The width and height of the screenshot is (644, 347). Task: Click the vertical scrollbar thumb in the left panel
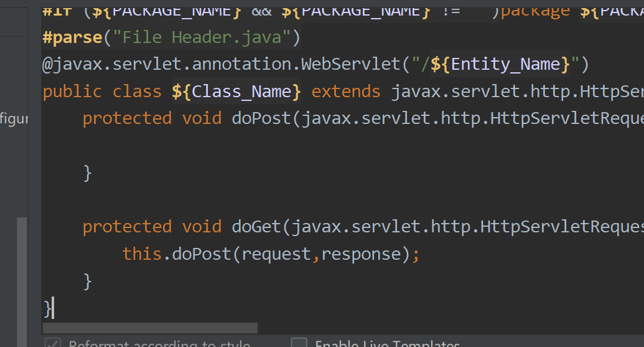pyautogui.click(x=22, y=280)
